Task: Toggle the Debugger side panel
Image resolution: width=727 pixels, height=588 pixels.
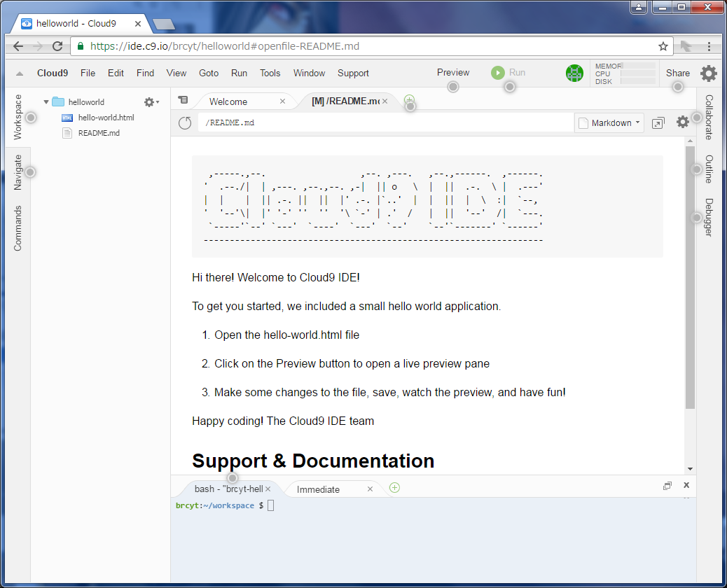Action: pyautogui.click(x=709, y=217)
